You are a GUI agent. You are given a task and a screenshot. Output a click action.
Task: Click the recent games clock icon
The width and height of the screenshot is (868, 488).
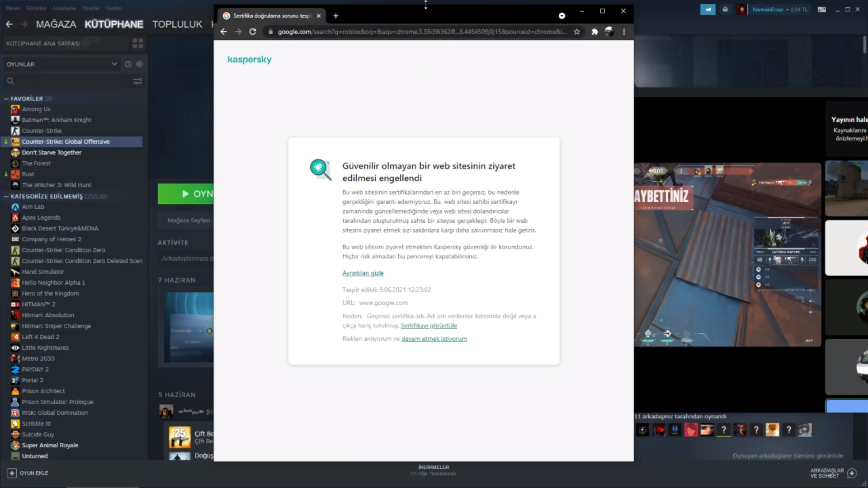point(128,64)
